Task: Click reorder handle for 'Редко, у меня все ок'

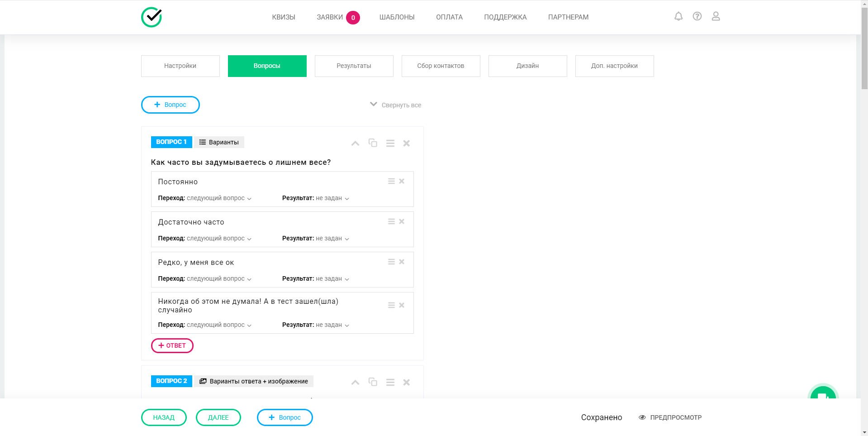Action: [x=391, y=262]
